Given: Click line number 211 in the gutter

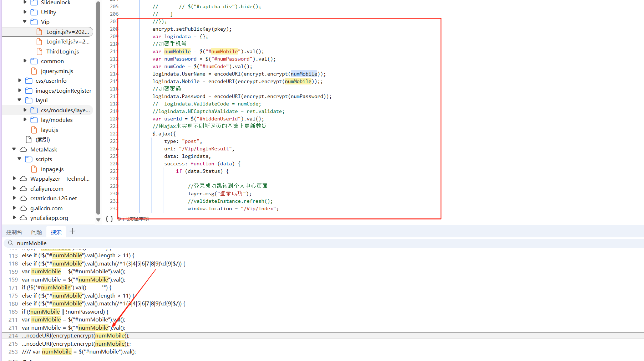Looking at the screenshot, I should pyautogui.click(x=114, y=51).
